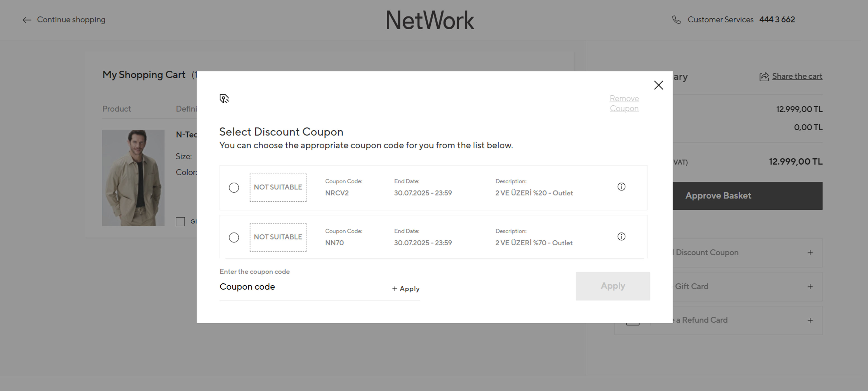Click the Product column header
The image size is (868, 391).
click(117, 109)
